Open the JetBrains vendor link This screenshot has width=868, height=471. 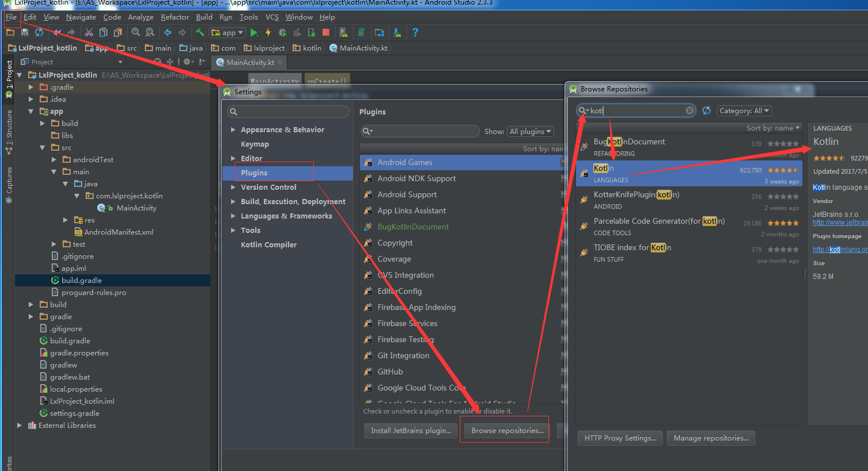click(x=840, y=222)
